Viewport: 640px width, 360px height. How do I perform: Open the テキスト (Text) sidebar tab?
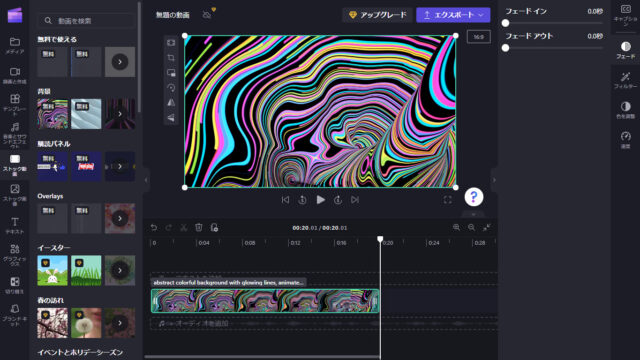pyautogui.click(x=15, y=225)
